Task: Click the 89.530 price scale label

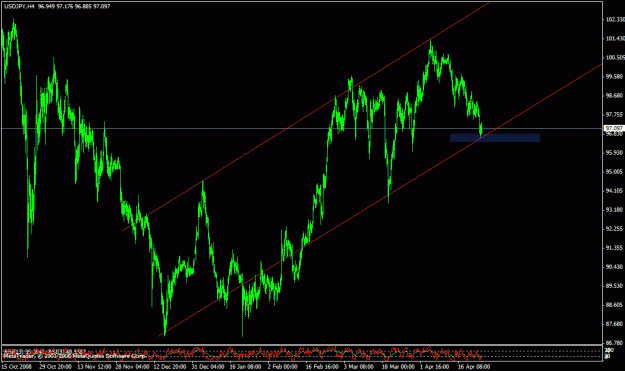Action: pos(614,286)
